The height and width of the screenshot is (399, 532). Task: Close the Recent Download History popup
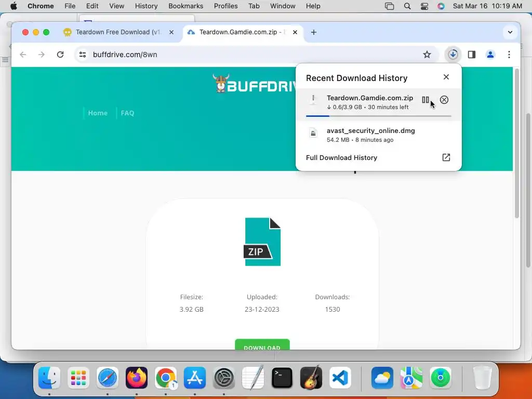(x=446, y=77)
